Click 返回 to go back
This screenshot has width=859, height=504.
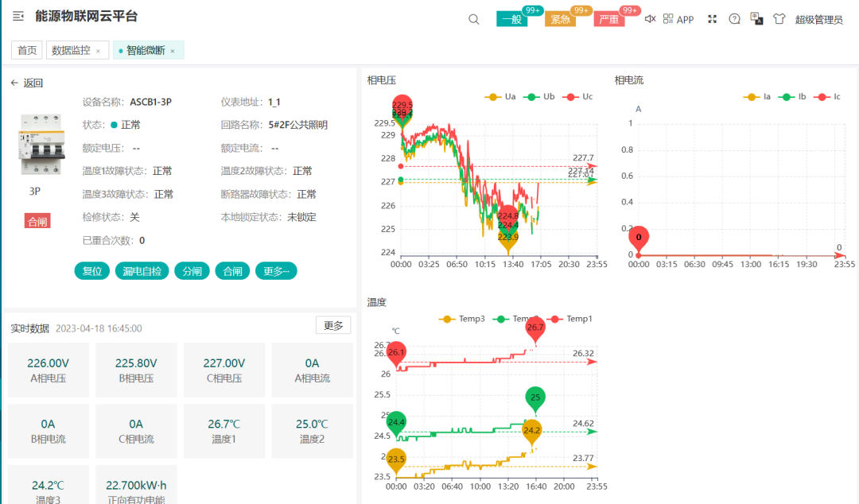tap(26, 82)
